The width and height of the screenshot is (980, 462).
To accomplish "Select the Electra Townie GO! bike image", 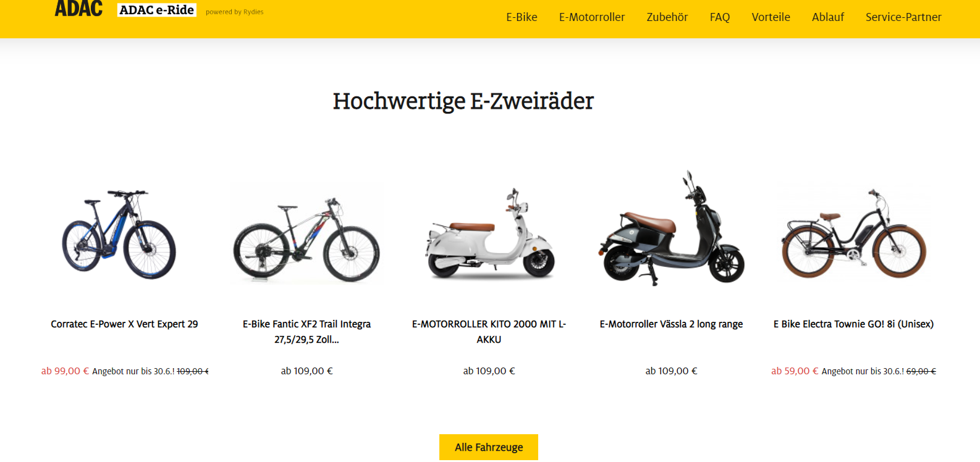I will (854, 233).
